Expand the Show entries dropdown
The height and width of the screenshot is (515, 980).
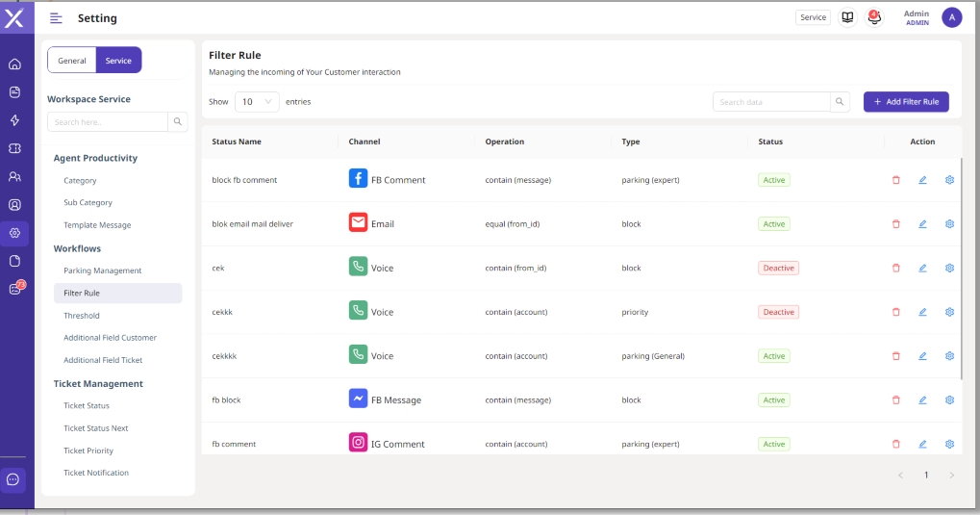pyautogui.click(x=257, y=102)
